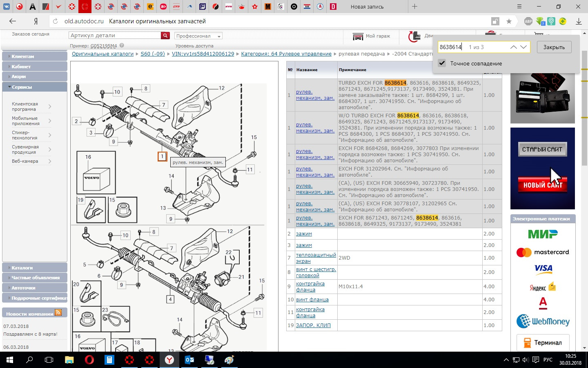Click the page search field with 8638614
588x368 pixels.
tap(484, 47)
